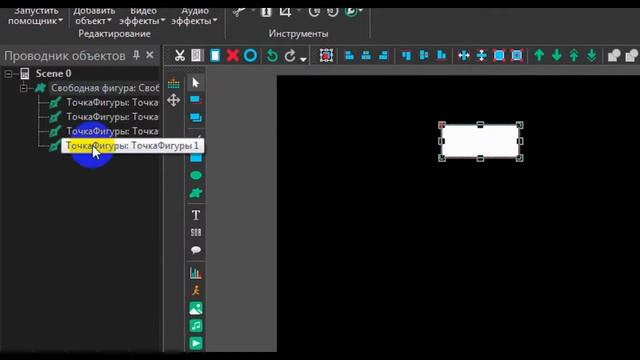Open the redo history dropdown arrow
This screenshot has width=640, height=360.
point(303,59)
